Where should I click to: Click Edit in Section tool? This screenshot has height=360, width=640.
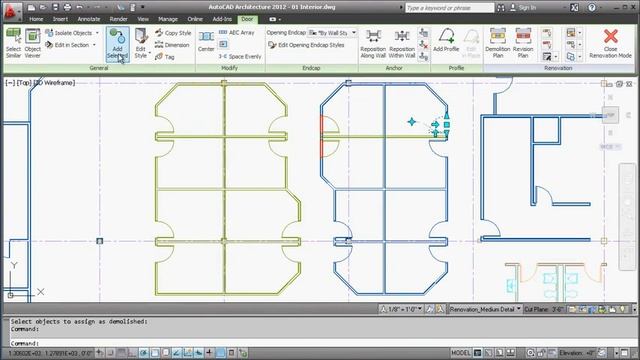coord(67,45)
